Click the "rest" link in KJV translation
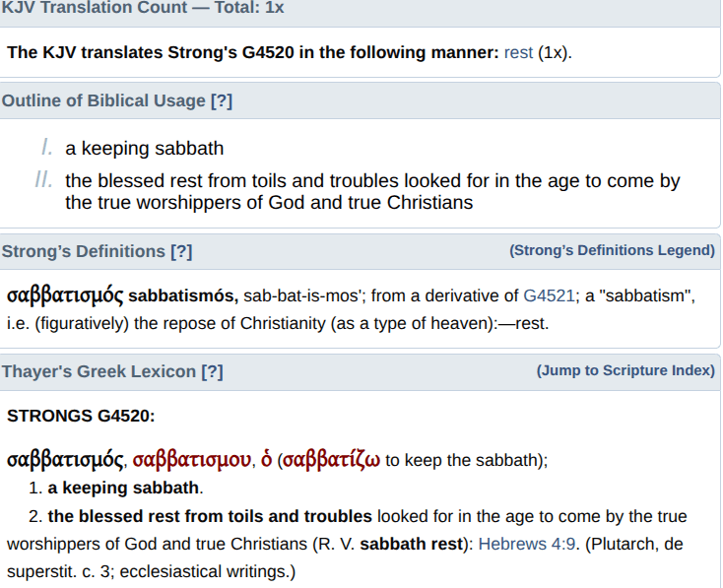The width and height of the screenshot is (723, 588). (x=518, y=52)
